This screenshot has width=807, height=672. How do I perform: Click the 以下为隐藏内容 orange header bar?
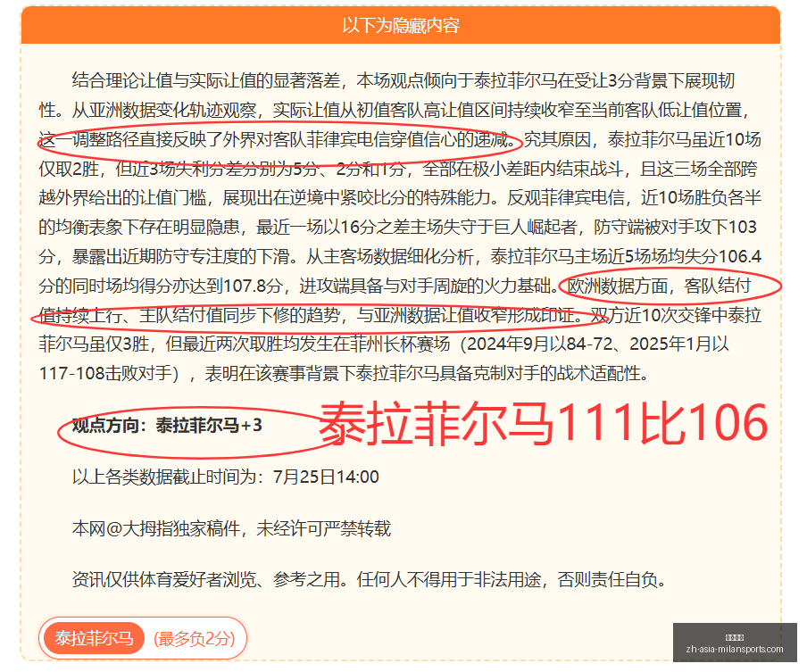[x=401, y=25]
